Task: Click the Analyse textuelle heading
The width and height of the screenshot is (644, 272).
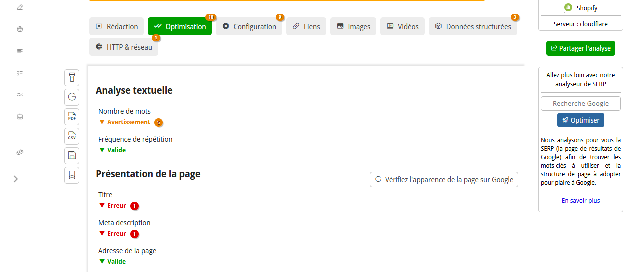Action: (134, 91)
